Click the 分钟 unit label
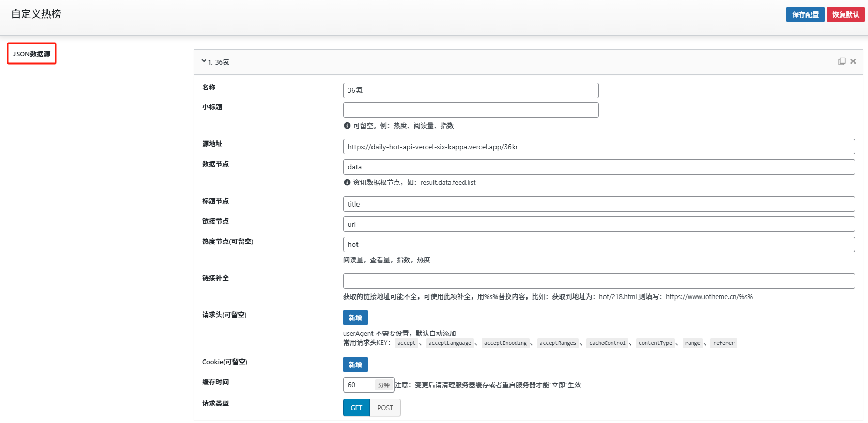This screenshot has width=868, height=423. [x=384, y=385]
